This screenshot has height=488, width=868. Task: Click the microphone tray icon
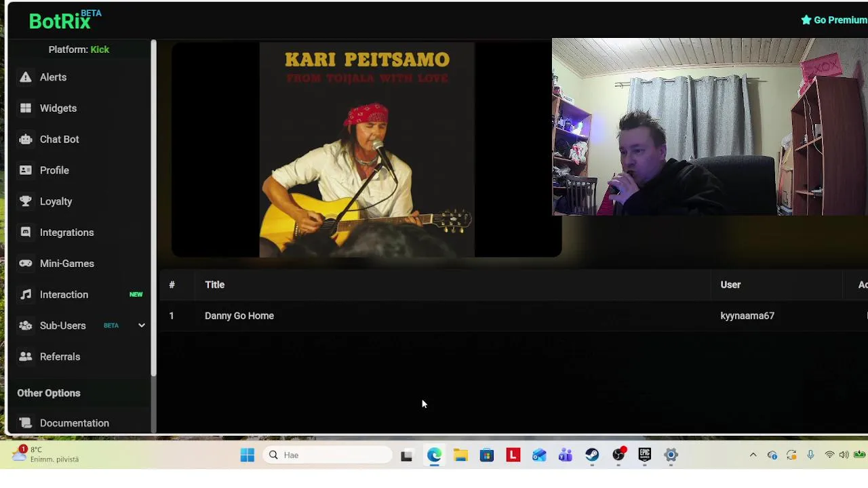tap(810, 455)
